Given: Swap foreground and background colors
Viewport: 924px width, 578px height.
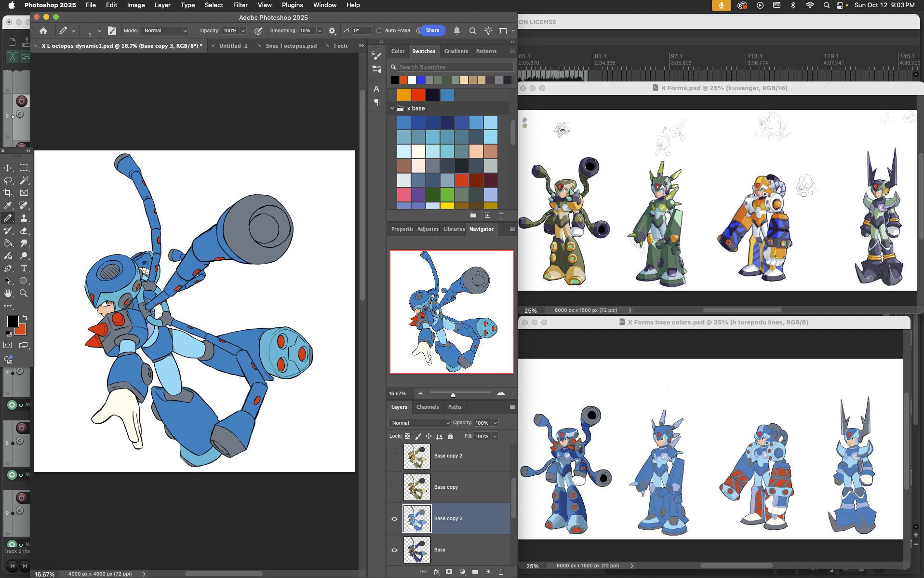Looking at the screenshot, I should pos(25,318).
